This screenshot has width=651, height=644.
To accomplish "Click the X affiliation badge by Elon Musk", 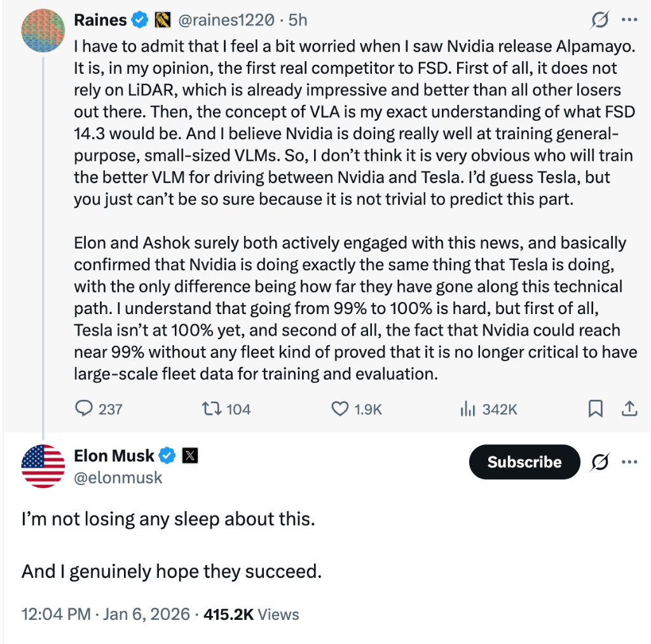I will [x=190, y=456].
